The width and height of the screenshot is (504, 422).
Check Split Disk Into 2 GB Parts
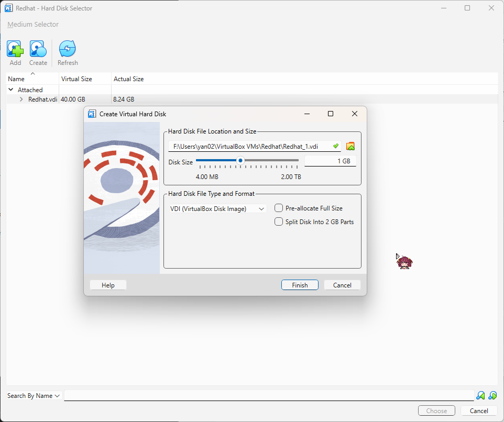[x=279, y=221]
